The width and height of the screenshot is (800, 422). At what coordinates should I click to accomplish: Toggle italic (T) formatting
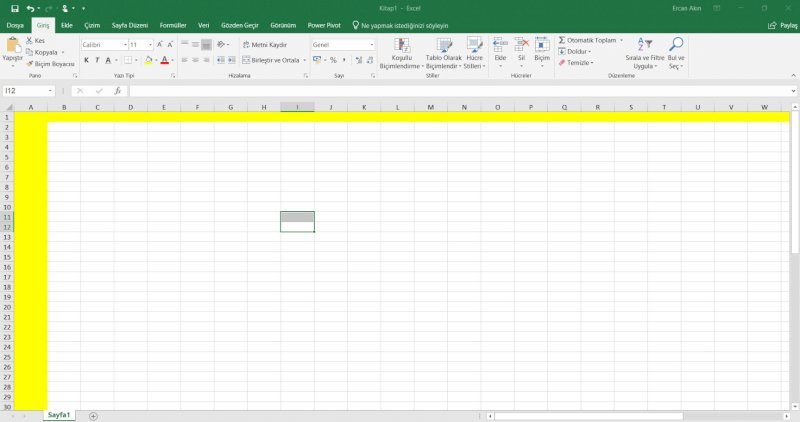(x=97, y=60)
